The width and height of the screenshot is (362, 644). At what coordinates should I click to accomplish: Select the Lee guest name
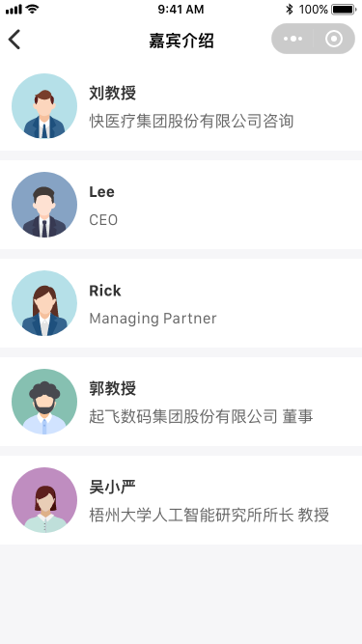[101, 192]
